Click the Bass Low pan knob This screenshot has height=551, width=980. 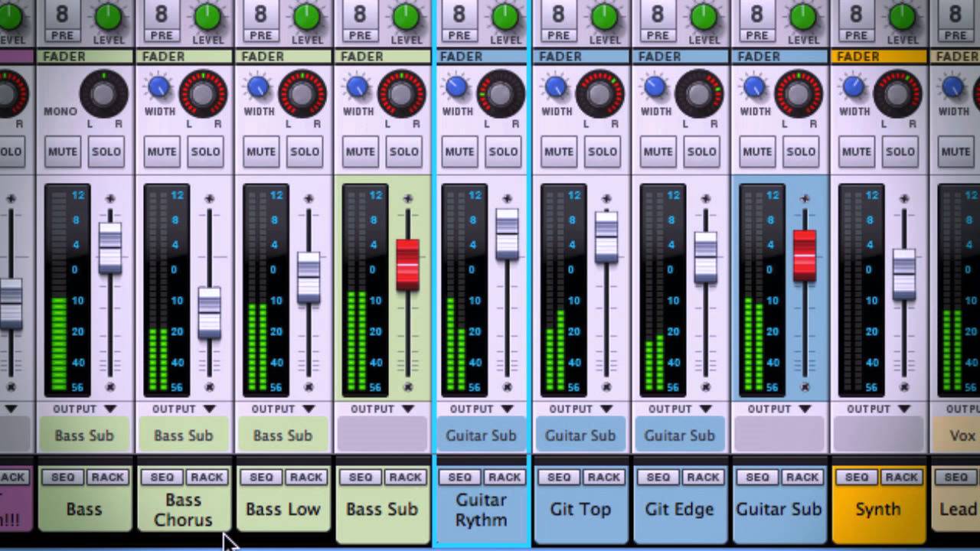[x=302, y=93]
